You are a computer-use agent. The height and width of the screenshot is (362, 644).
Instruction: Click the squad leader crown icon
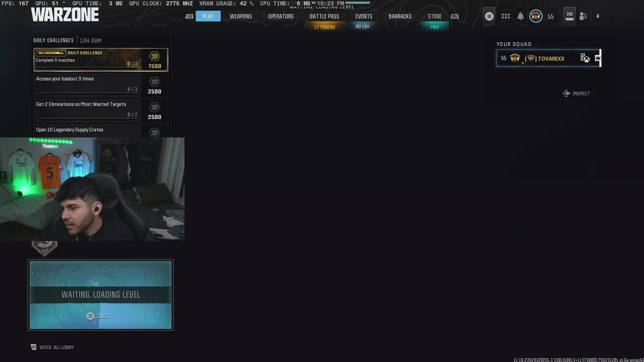click(597, 58)
